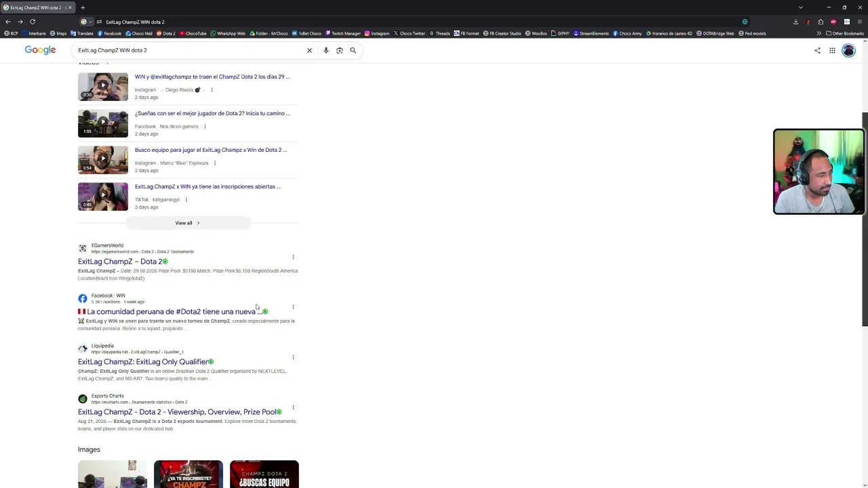Go forward in browser history
The height and width of the screenshot is (488, 868).
coord(20,22)
